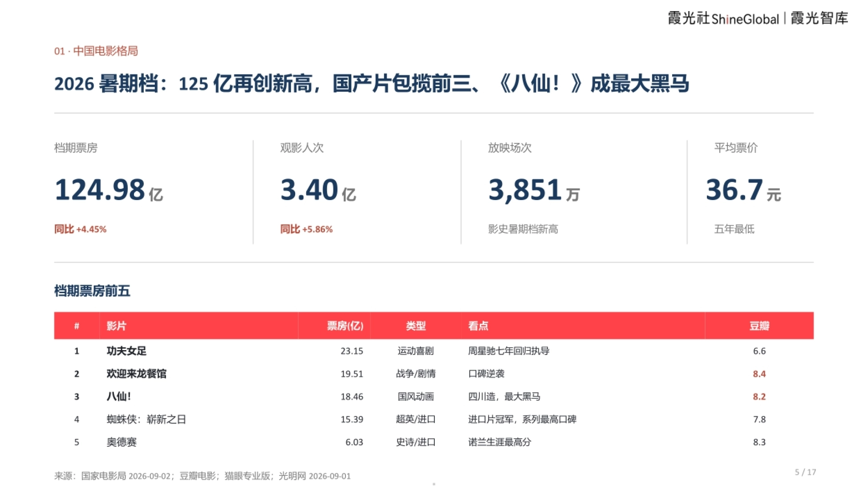Click the 五年最低 note
Image resolution: width=868 pixels, height=489 pixels.
click(x=734, y=229)
